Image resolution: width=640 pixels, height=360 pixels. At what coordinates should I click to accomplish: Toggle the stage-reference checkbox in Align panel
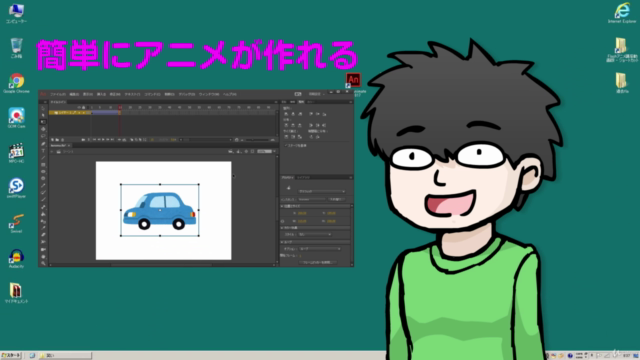(x=286, y=145)
